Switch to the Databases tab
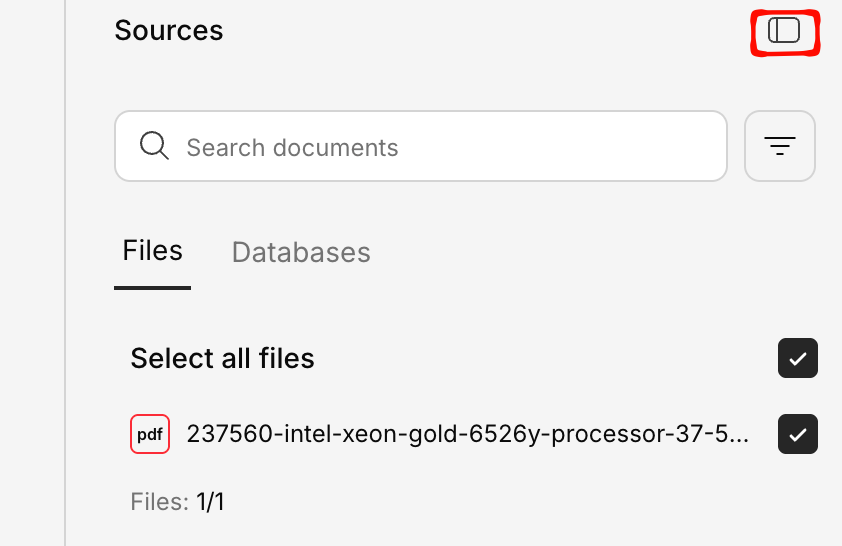 pyautogui.click(x=301, y=252)
